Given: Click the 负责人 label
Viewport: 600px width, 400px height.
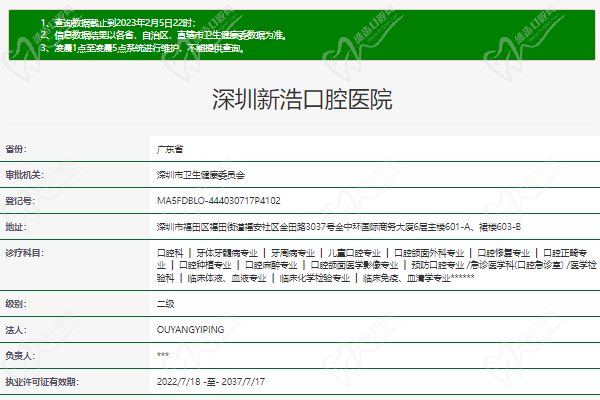Looking at the screenshot, I should [20, 356].
